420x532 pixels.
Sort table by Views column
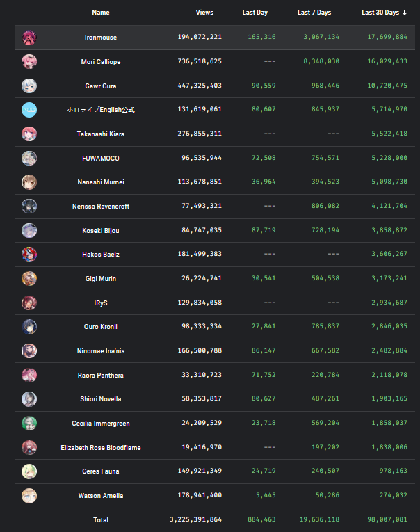tap(204, 13)
